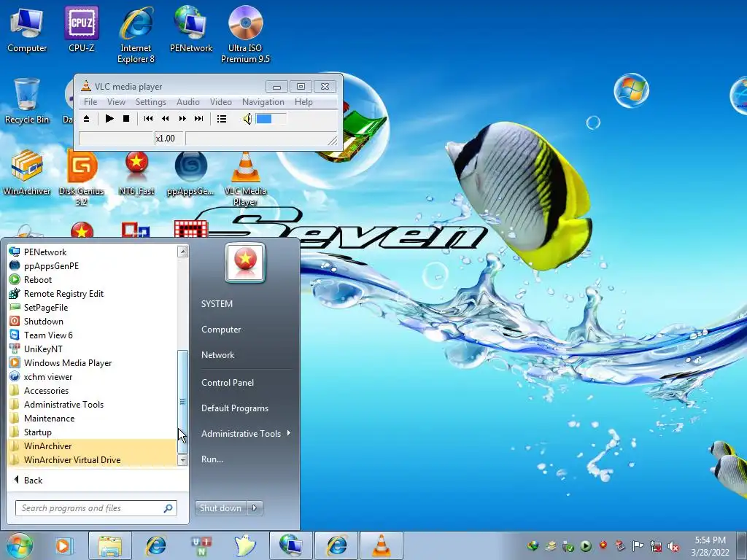Open the Internet Explorer 8 desktop icon
Viewport: 747px width, 560px height.
click(x=136, y=34)
